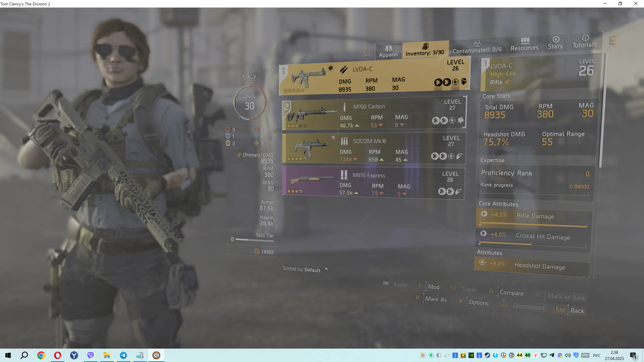Click the Headshot Damage +4.0% attribute row
This screenshot has width=644, height=362.
click(532, 267)
